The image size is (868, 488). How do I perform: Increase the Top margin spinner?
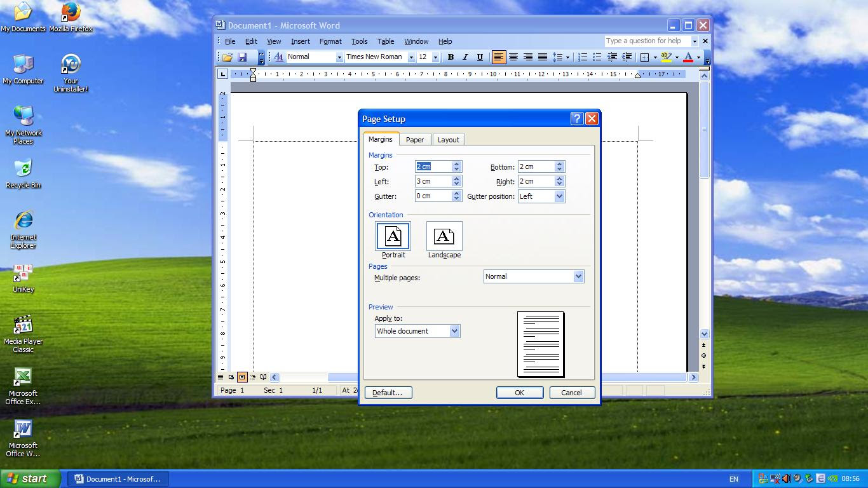click(456, 164)
